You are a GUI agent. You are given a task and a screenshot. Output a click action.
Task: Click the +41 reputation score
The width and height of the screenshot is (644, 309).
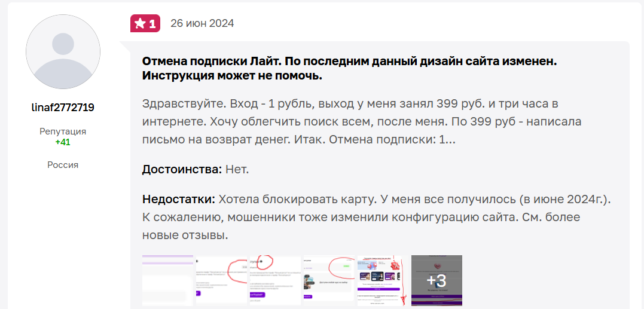pos(63,142)
